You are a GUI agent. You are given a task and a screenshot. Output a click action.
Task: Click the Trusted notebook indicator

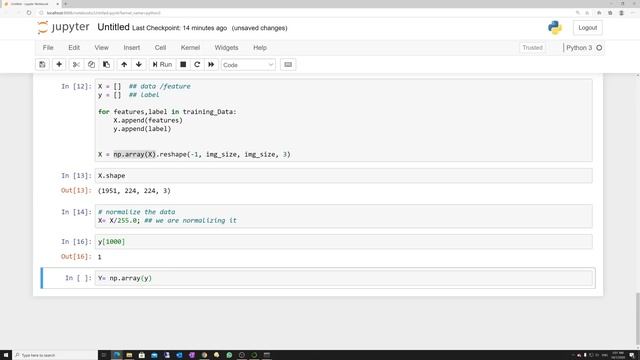pos(532,48)
